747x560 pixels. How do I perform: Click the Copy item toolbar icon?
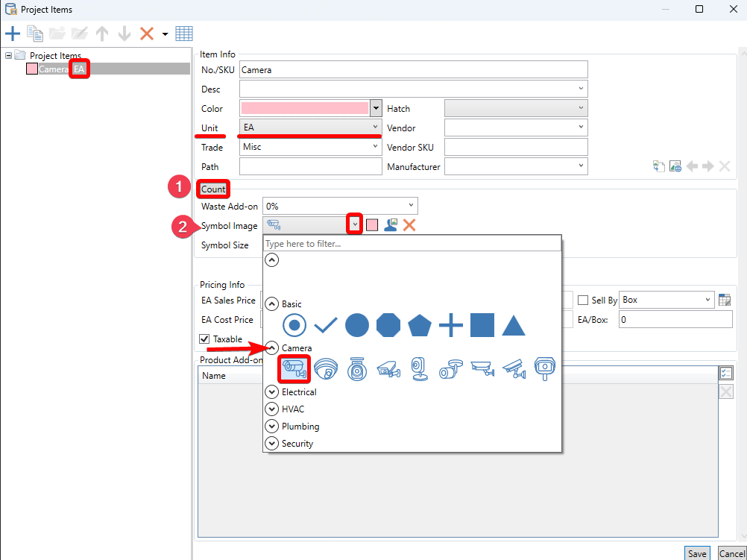tap(35, 34)
